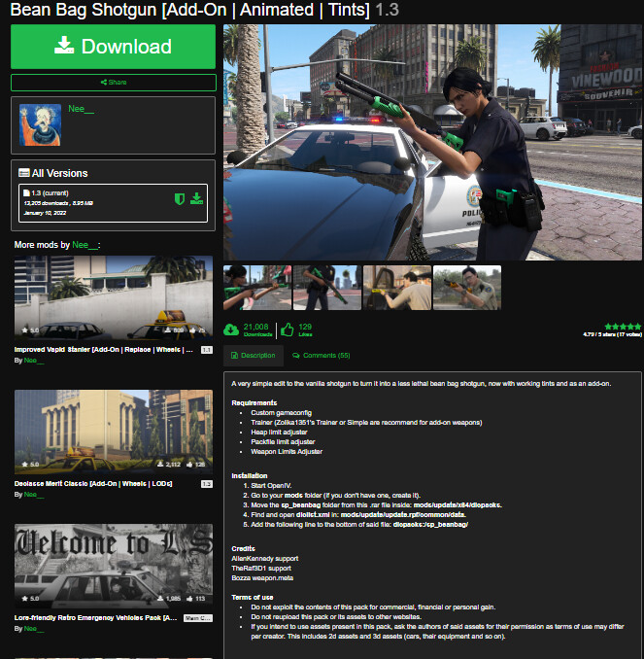Open Nee__ link in More mods by heading
This screenshot has height=659, width=644.
(x=85, y=245)
